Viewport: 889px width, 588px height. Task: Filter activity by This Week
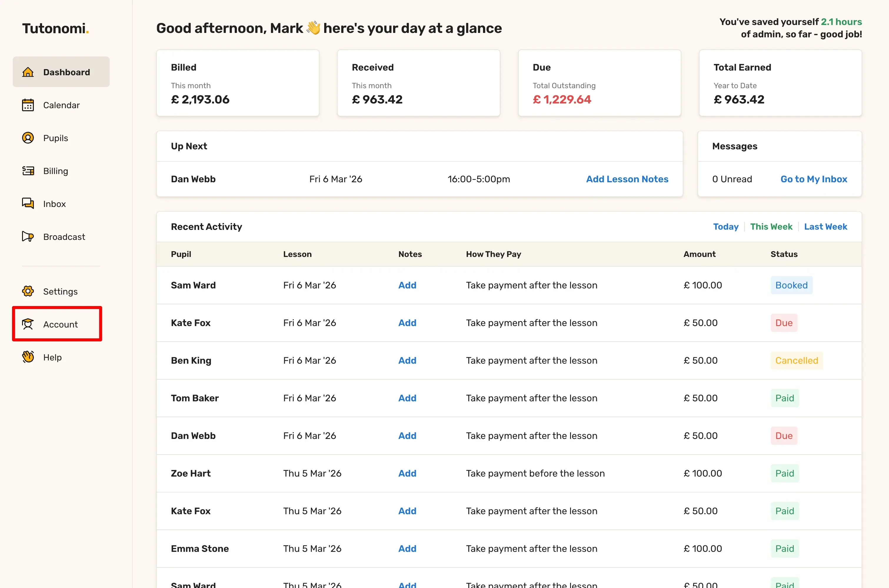[771, 226]
